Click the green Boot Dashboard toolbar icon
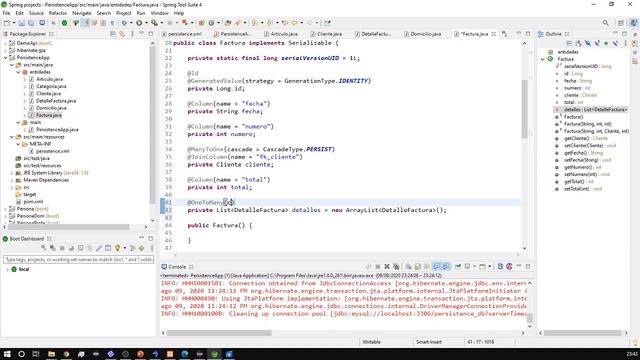 point(64,23)
